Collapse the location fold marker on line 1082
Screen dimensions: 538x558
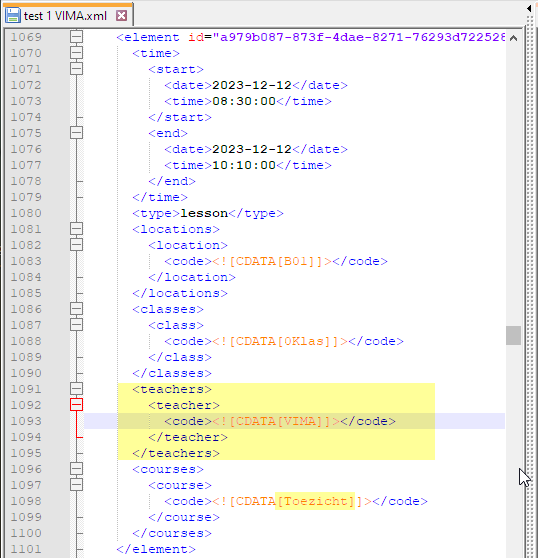point(77,245)
